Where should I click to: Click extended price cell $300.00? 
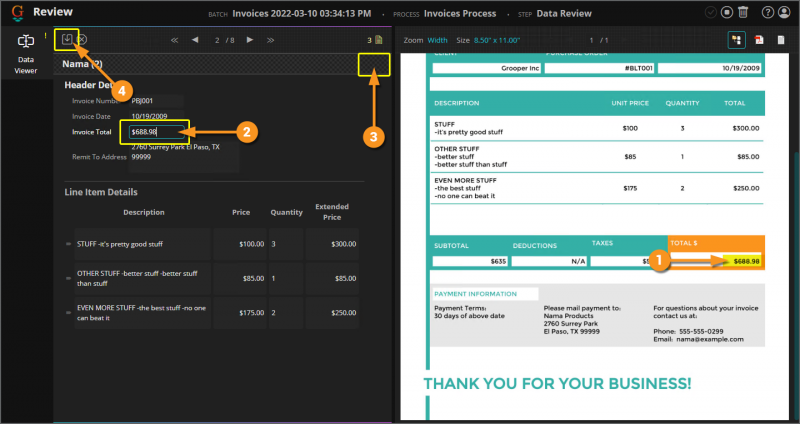(332, 244)
